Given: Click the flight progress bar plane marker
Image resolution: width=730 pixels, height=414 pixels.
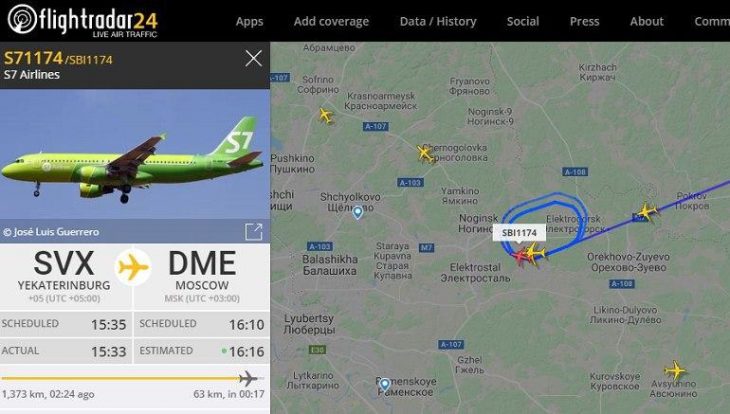Looking at the screenshot, I should [x=248, y=378].
